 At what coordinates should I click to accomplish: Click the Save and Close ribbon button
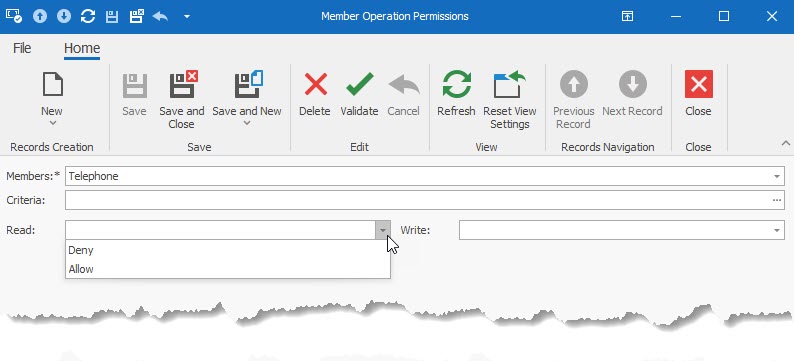182,100
